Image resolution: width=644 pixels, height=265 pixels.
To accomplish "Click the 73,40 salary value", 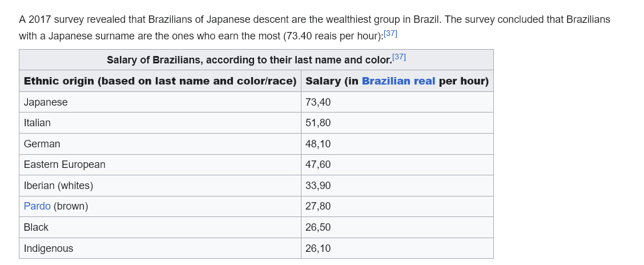I will click(x=318, y=102).
